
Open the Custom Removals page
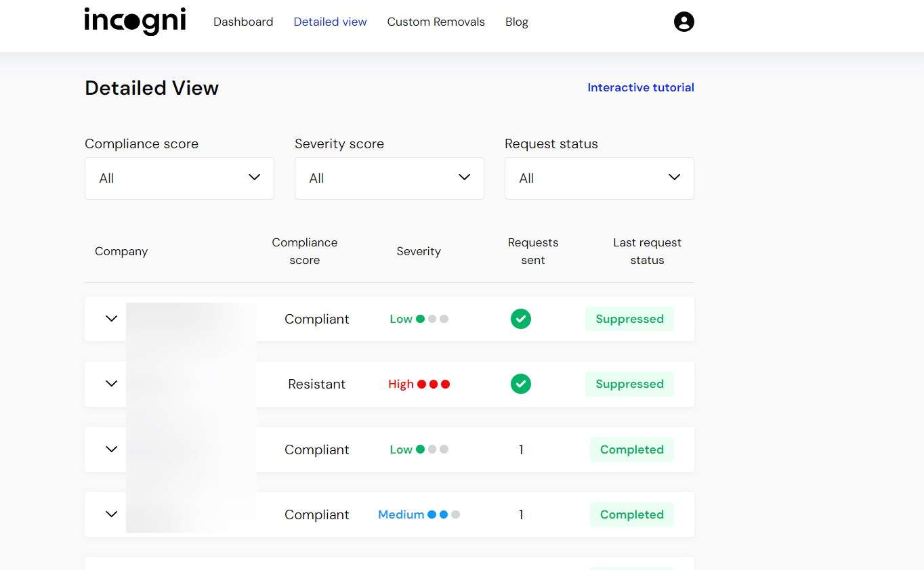(436, 22)
